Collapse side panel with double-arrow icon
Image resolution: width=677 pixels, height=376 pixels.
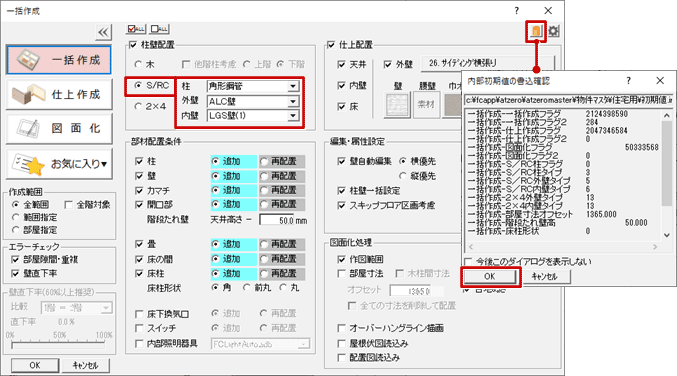[x=103, y=32]
